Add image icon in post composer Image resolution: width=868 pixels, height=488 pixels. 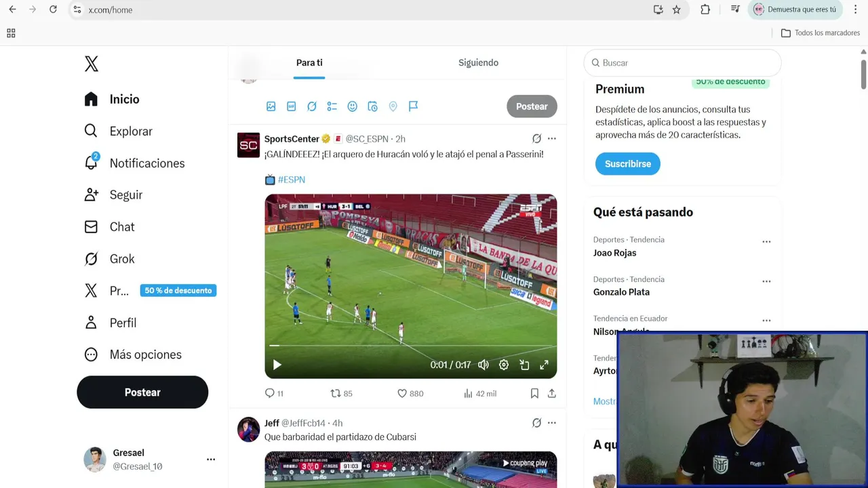(271, 106)
